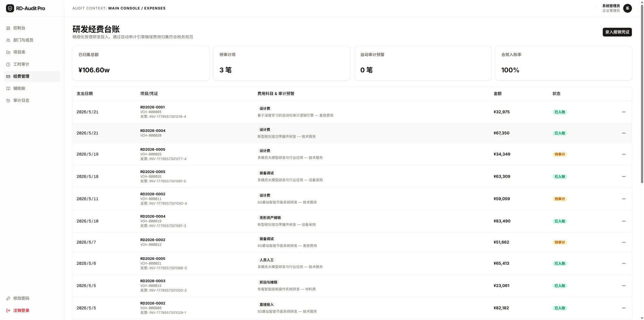Click the amount ¥82,182
This screenshot has width=644, height=320.
point(501,308)
